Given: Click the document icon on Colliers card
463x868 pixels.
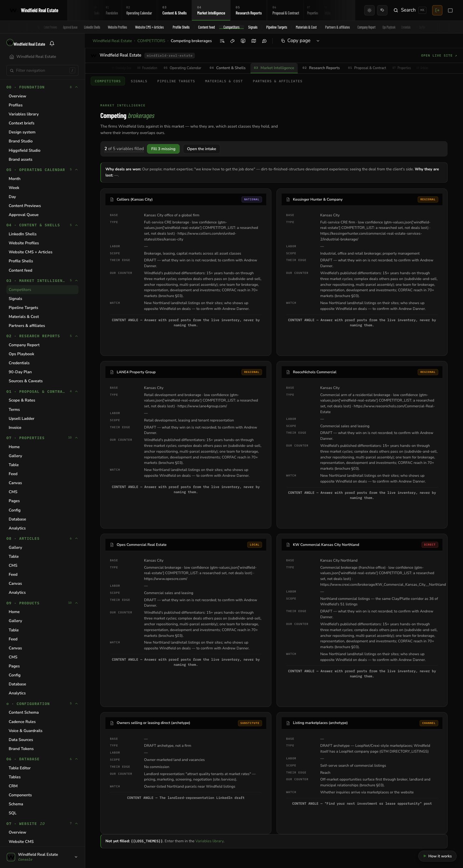Looking at the screenshot, I should (112, 199).
